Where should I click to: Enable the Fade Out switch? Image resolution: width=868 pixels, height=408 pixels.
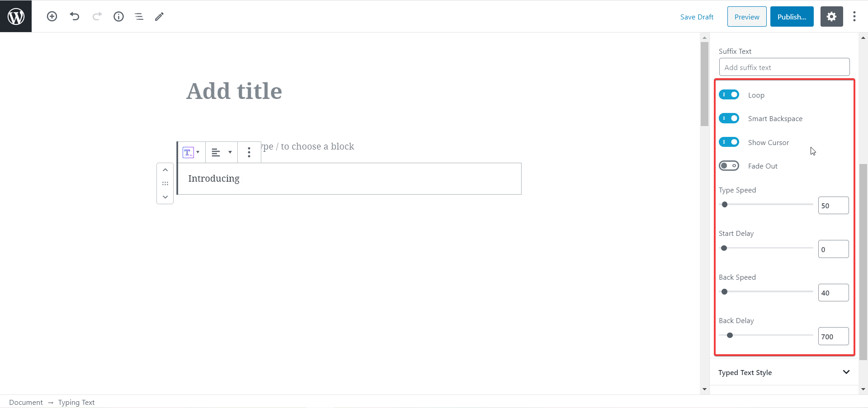click(729, 166)
